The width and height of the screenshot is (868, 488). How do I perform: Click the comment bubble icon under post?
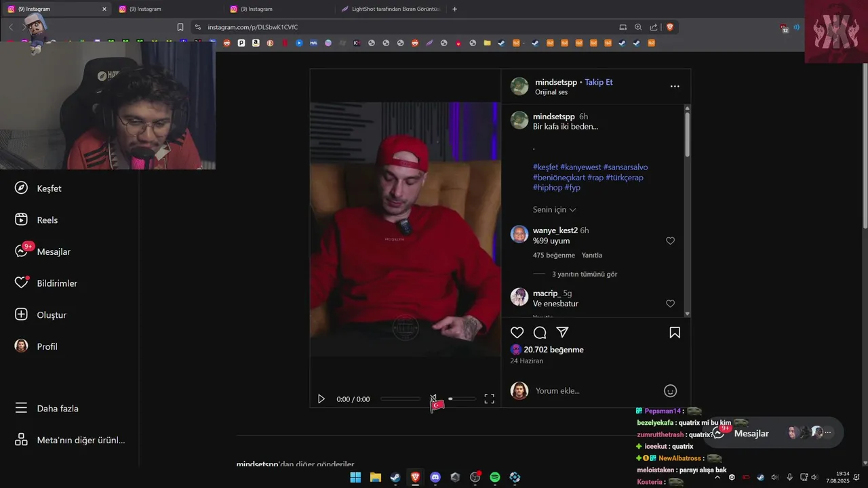point(540,333)
